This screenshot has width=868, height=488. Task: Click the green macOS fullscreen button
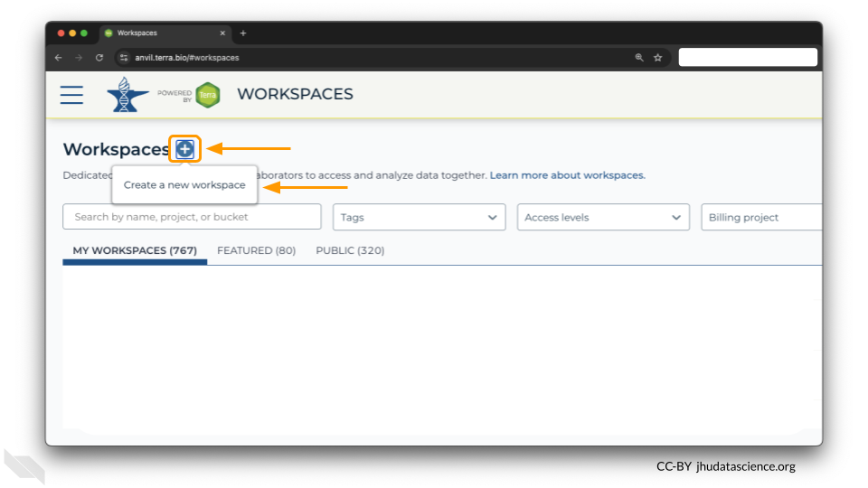point(84,33)
